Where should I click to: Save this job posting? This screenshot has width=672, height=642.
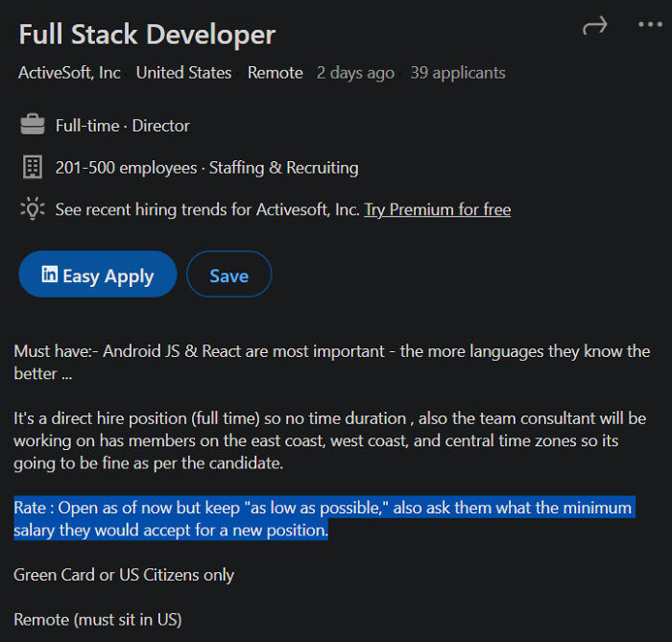(228, 275)
